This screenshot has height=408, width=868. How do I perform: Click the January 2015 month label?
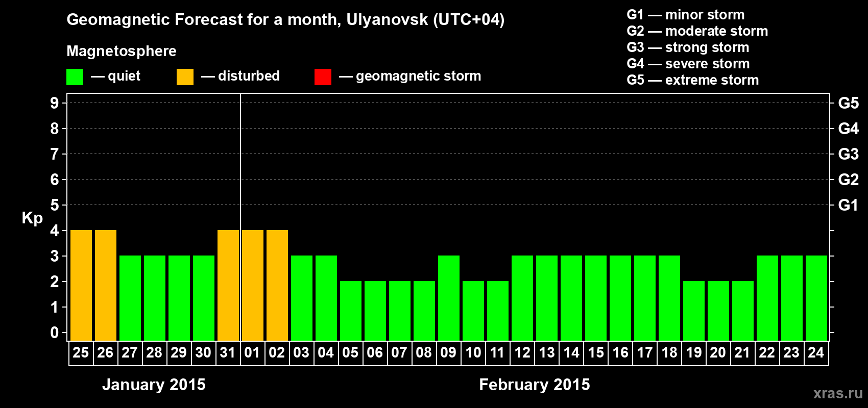pyautogui.click(x=154, y=385)
